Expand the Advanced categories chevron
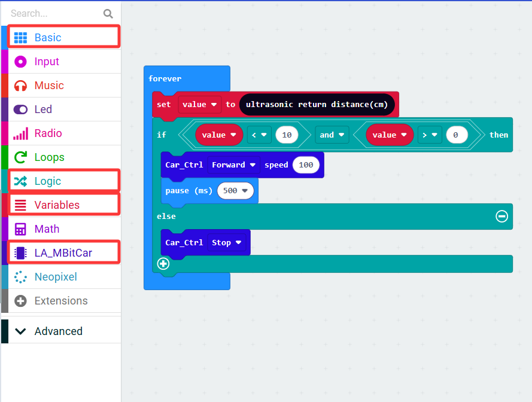The width and height of the screenshot is (532, 402). click(21, 331)
